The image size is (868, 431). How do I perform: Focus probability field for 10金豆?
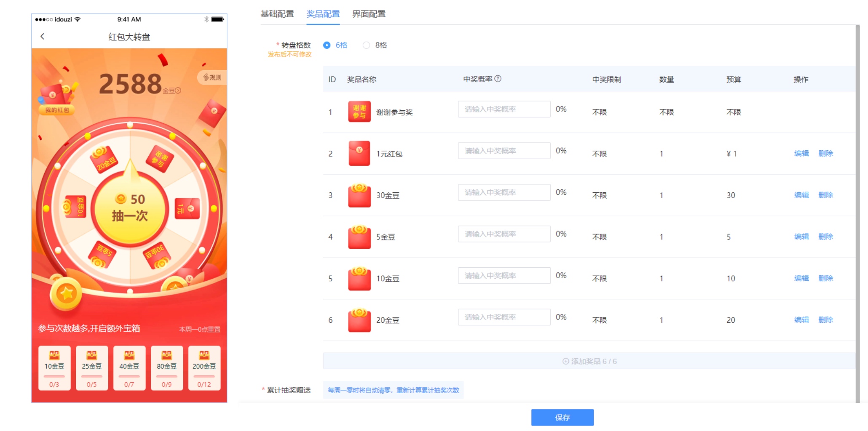pyautogui.click(x=504, y=276)
